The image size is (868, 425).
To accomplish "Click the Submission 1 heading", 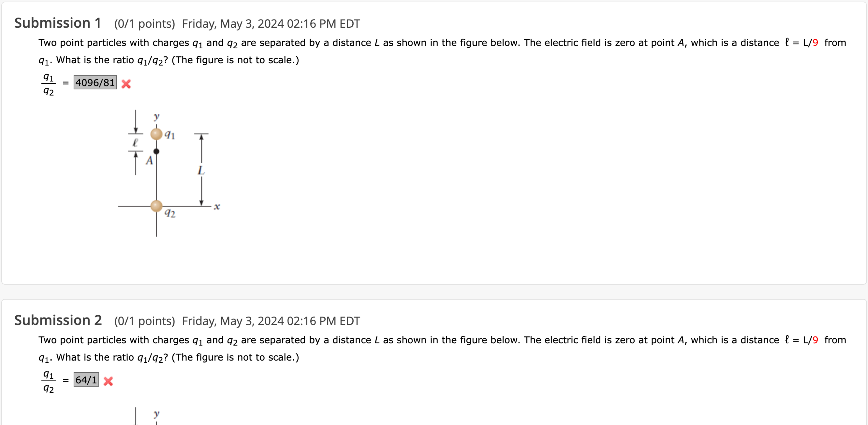I will [58, 23].
